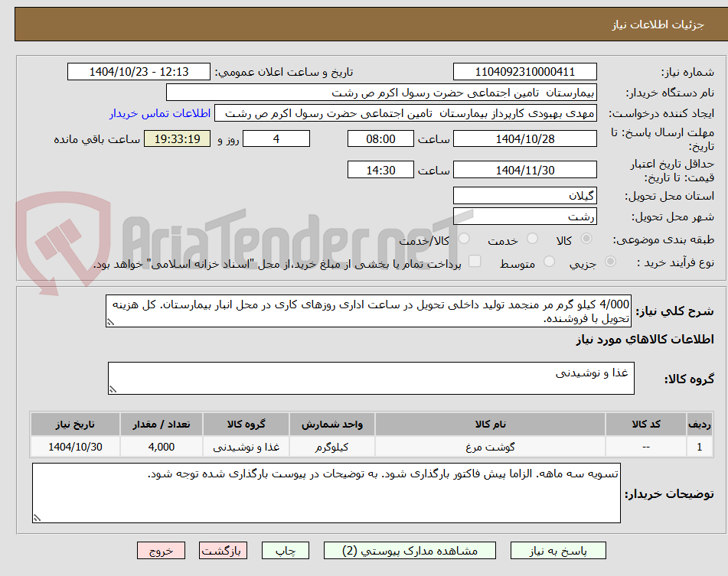728x576 pixels.
Task: Open مشاهده مدارک پیوستی (2) attachments
Action: pos(410,551)
